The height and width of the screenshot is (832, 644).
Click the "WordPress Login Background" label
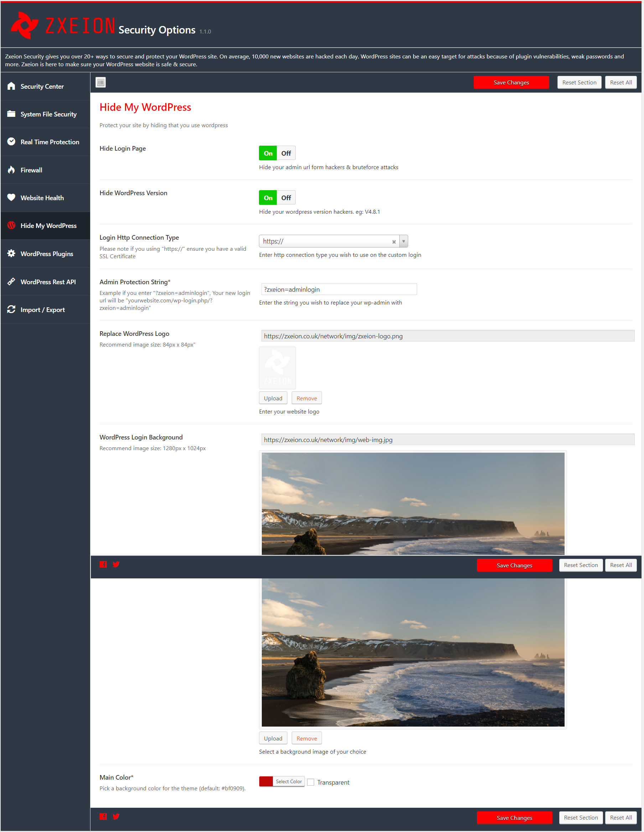click(141, 437)
